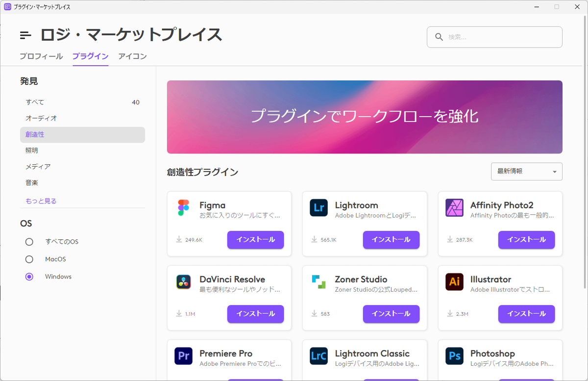Select 創造性 category
Viewport: 588px width, 381px height.
click(82, 135)
